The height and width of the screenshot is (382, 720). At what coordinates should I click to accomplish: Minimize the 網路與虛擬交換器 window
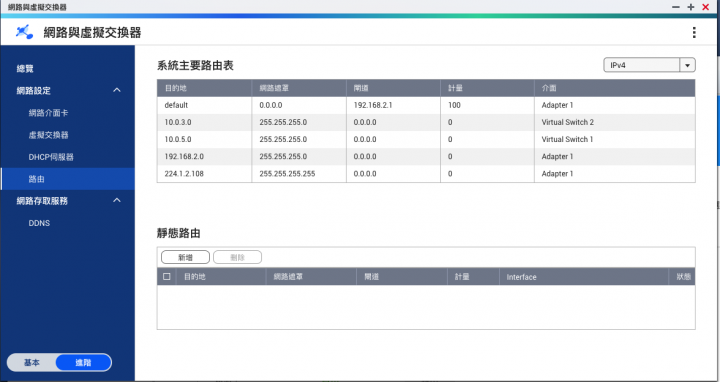point(675,7)
